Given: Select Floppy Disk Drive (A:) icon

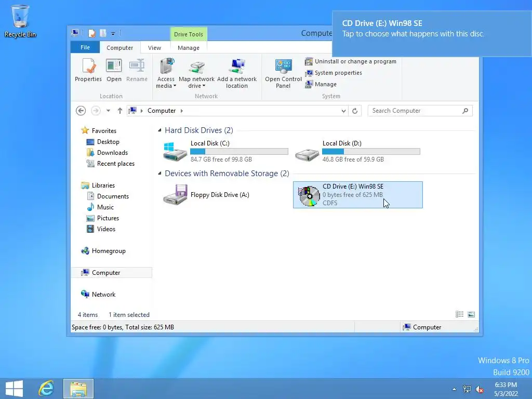Looking at the screenshot, I should coord(175,194).
